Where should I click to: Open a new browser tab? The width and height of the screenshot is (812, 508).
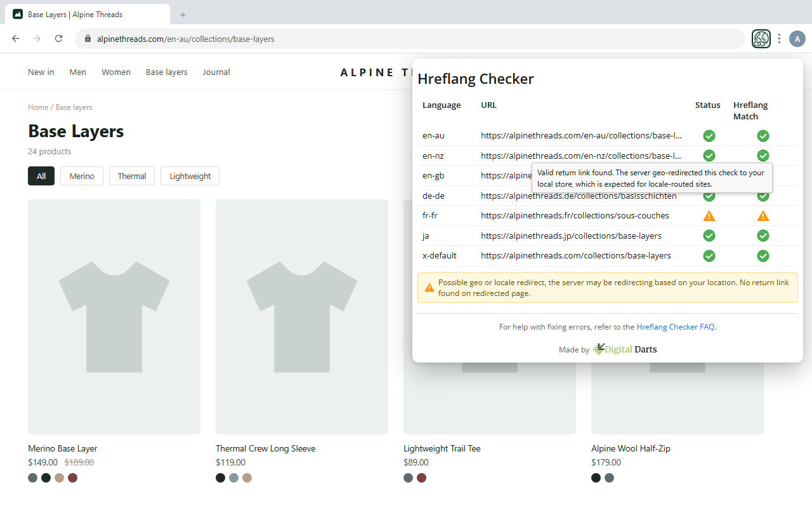tap(183, 15)
